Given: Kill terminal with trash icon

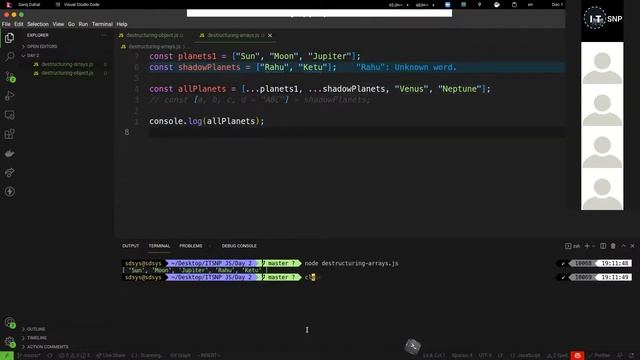Looking at the screenshot, I should (613, 246).
